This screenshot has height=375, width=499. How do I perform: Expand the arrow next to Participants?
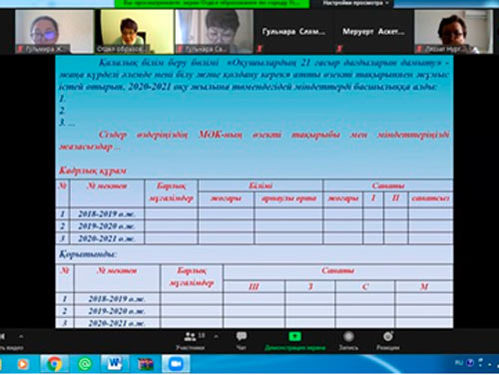tap(216, 337)
